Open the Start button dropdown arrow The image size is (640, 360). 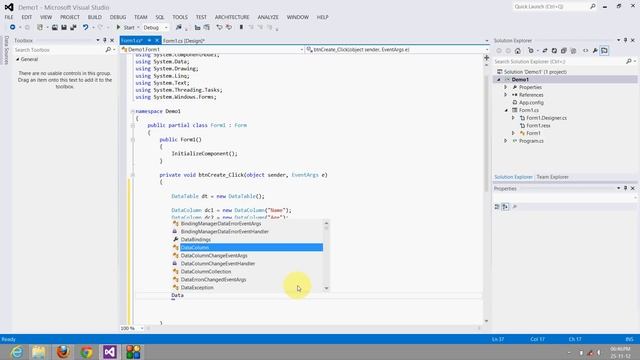pyautogui.click(x=138, y=27)
